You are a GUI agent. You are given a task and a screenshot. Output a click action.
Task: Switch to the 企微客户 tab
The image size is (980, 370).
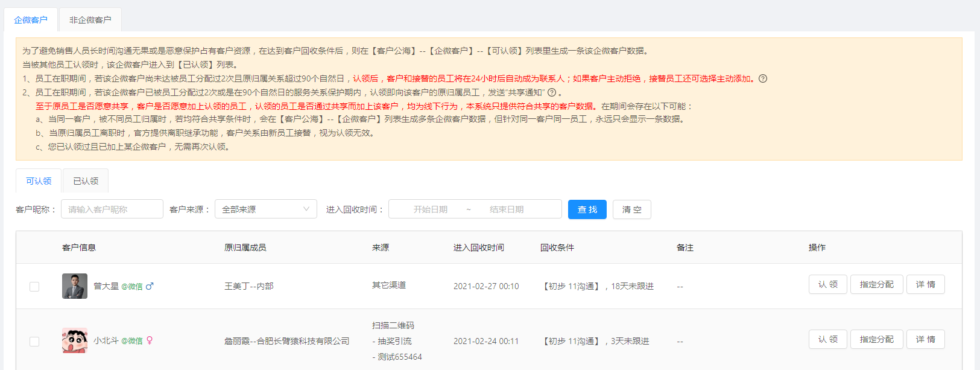31,20
